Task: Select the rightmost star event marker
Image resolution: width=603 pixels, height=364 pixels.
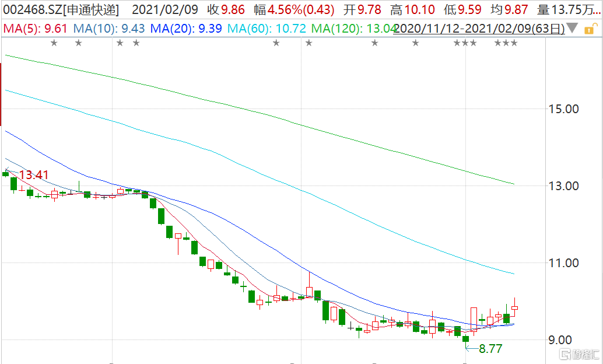Action: point(514,43)
